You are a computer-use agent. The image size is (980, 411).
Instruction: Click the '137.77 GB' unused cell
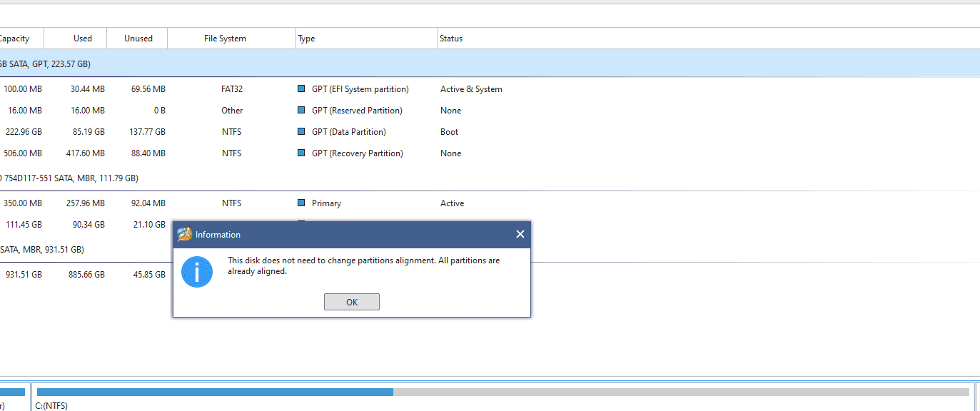(x=147, y=132)
